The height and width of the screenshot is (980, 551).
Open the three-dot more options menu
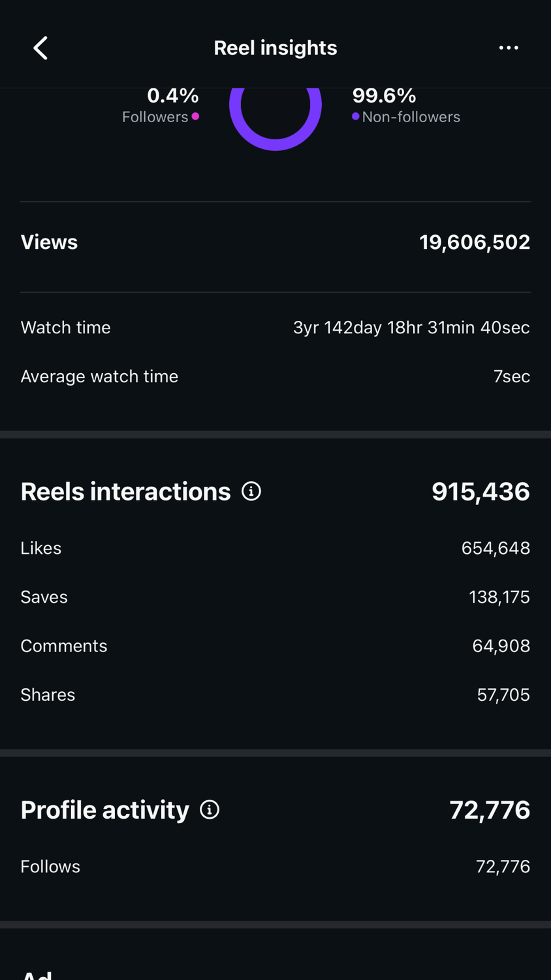click(509, 48)
